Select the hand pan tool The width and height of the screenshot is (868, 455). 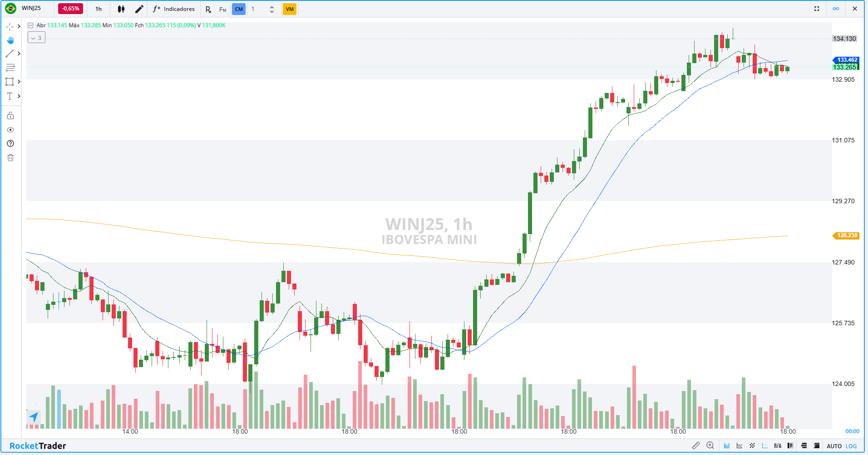point(10,40)
